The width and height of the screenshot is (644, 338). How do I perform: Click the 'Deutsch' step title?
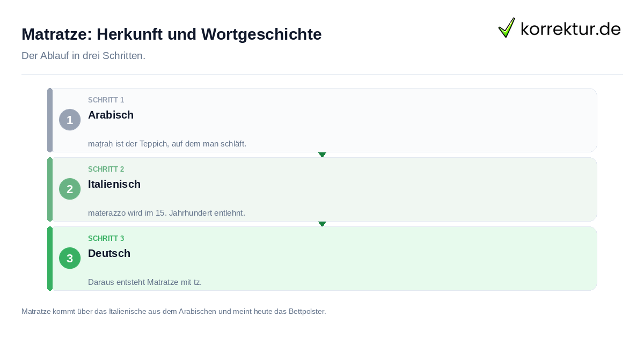(109, 253)
